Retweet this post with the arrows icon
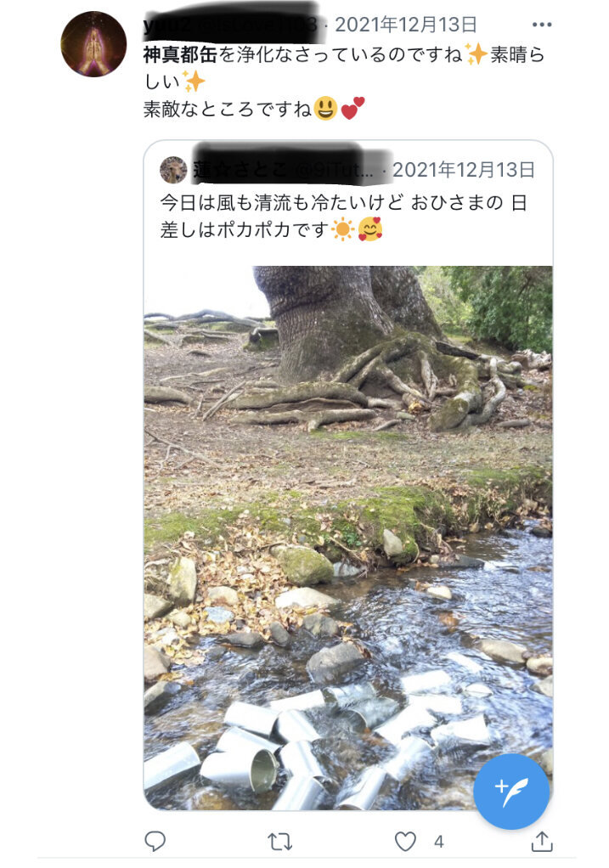 [x=280, y=842]
